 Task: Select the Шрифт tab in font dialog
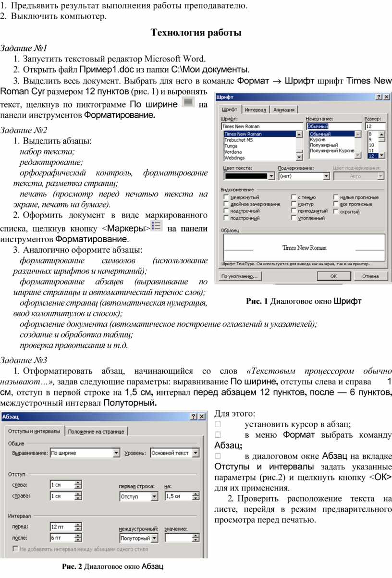230,110
